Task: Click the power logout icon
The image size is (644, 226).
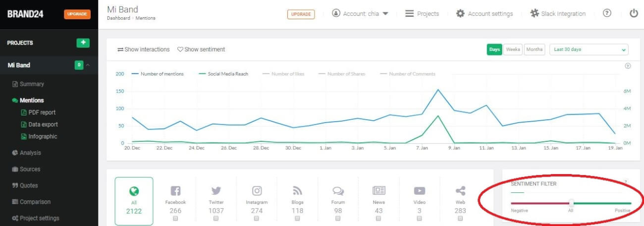Action: [634, 13]
